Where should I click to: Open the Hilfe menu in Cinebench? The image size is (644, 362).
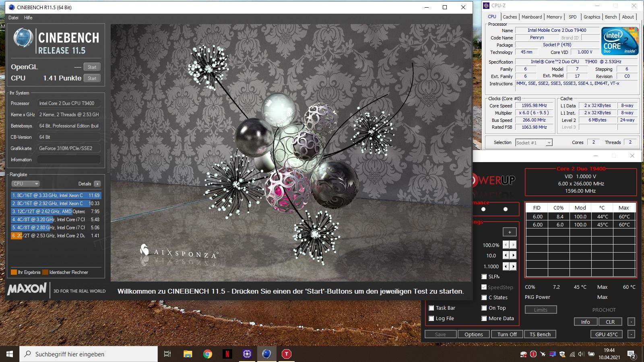pos(28,18)
